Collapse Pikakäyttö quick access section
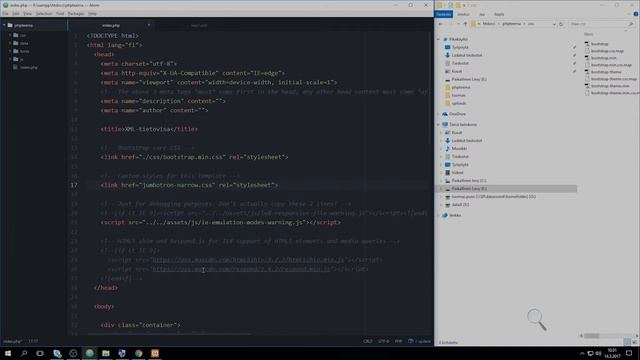This screenshot has height=360, width=640. coord(438,39)
